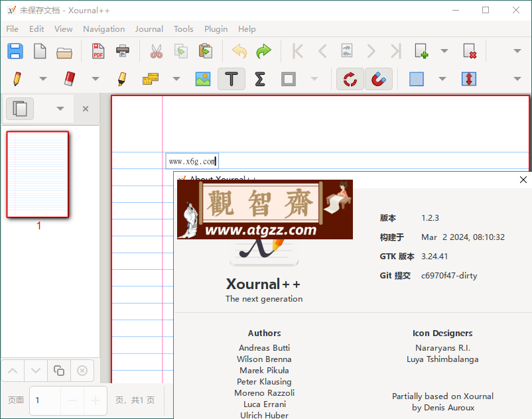Viewport: 532px width, 419px height.
Task: Open a file with the folder icon
Action: 64,52
